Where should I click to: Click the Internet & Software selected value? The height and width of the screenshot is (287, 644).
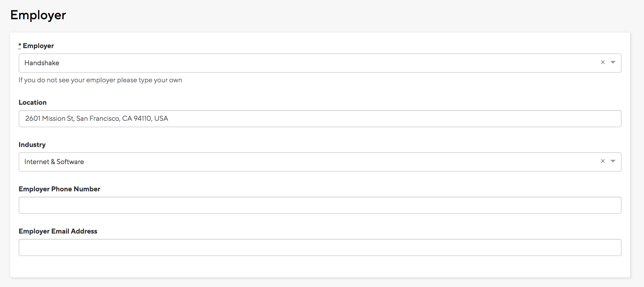(x=54, y=162)
